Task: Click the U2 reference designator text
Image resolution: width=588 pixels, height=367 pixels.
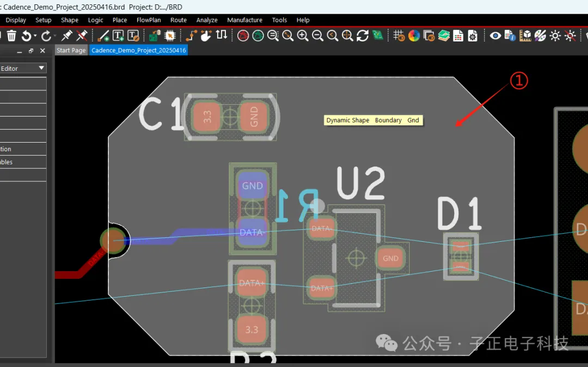Action: coord(361,183)
